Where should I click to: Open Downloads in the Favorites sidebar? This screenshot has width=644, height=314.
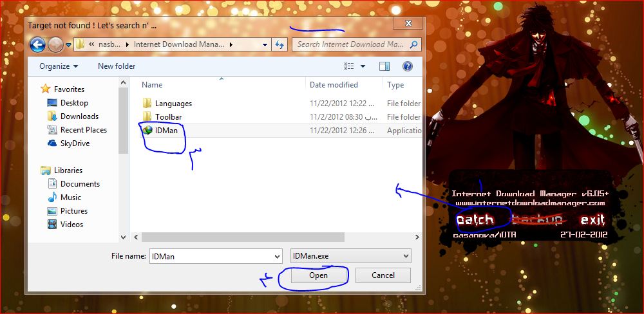(79, 116)
